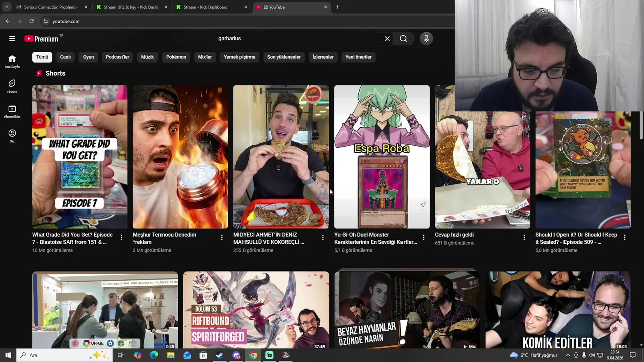Open more options for Should I Open it short
The width and height of the screenshot is (644, 362).
pos(624,237)
